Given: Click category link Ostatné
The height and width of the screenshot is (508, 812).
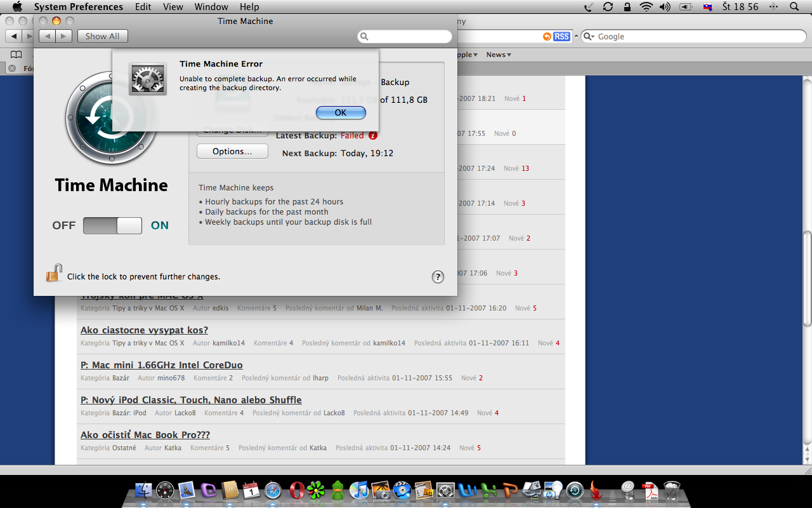Looking at the screenshot, I should [124, 448].
